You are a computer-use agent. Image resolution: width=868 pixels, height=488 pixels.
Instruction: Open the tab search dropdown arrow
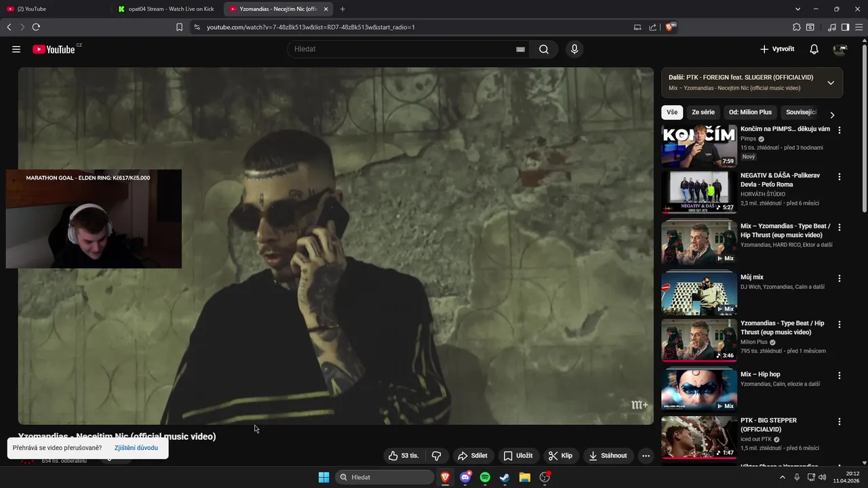797,9
